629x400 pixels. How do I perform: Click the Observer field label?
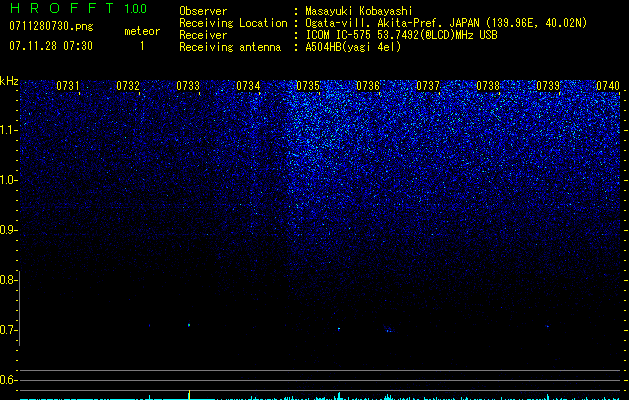coord(203,11)
